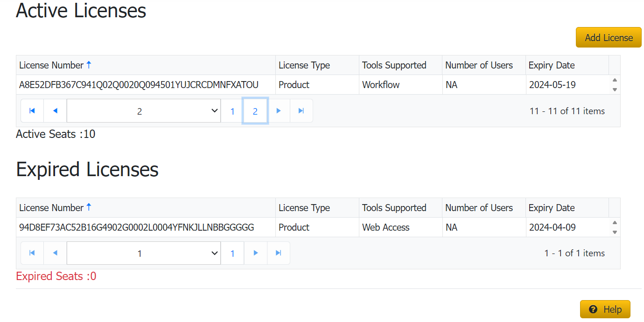Jump to last page of Active Licenses

click(x=301, y=110)
